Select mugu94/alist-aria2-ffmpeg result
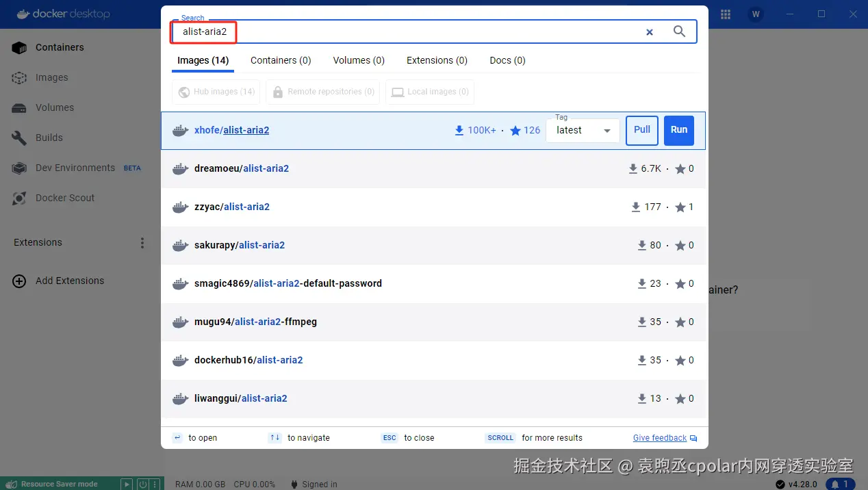This screenshot has height=490, width=868. [433, 322]
